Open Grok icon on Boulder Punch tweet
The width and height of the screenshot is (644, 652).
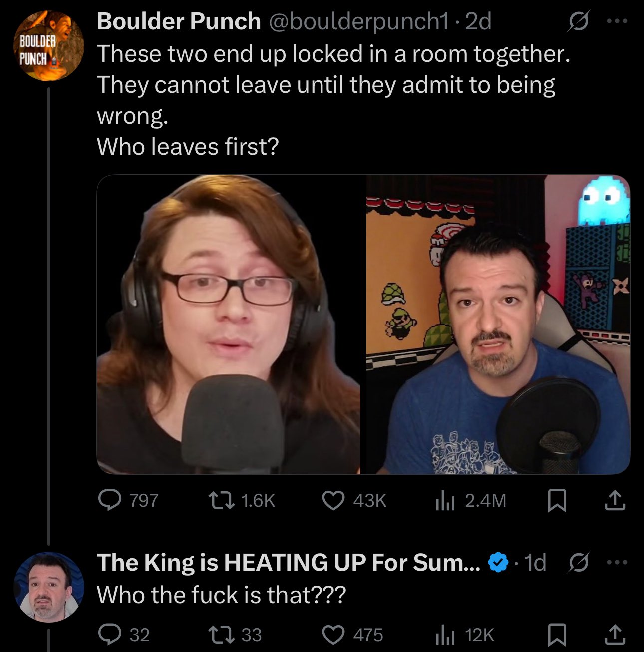coord(579,22)
